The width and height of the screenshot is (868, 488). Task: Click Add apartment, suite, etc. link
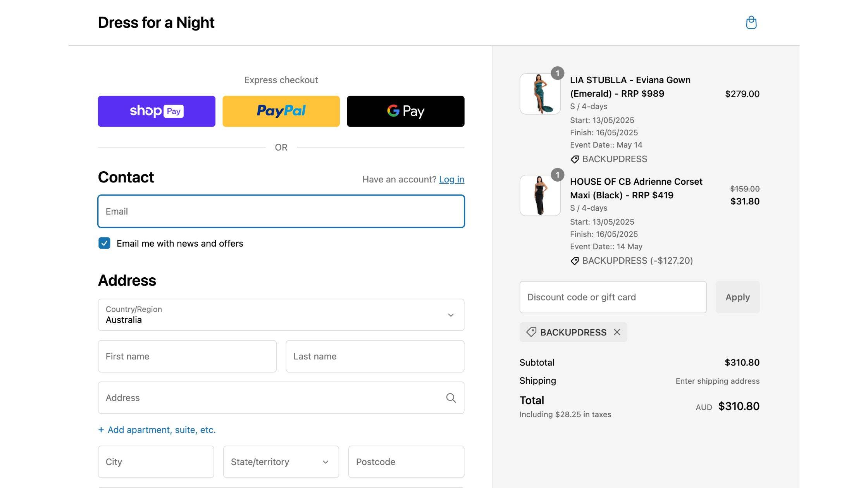click(162, 430)
